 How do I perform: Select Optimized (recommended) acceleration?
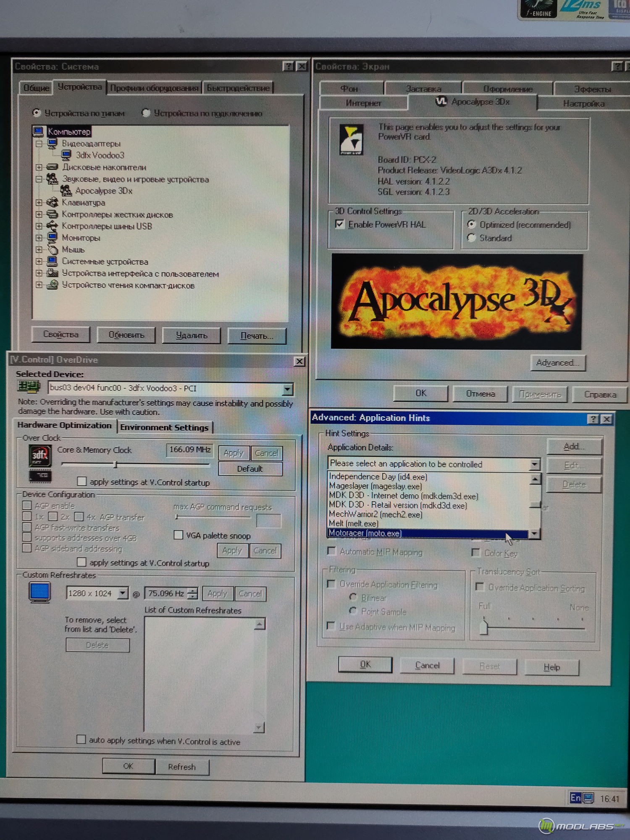coord(471,224)
